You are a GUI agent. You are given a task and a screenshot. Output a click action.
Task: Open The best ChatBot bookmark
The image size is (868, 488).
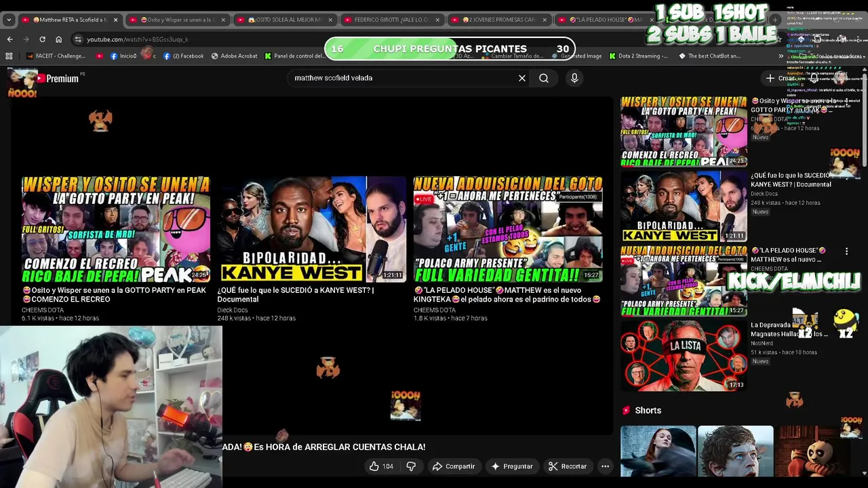(x=709, y=56)
